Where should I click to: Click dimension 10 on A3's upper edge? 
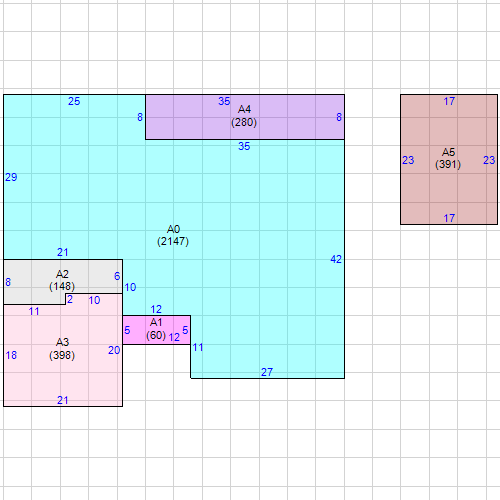(x=94, y=300)
